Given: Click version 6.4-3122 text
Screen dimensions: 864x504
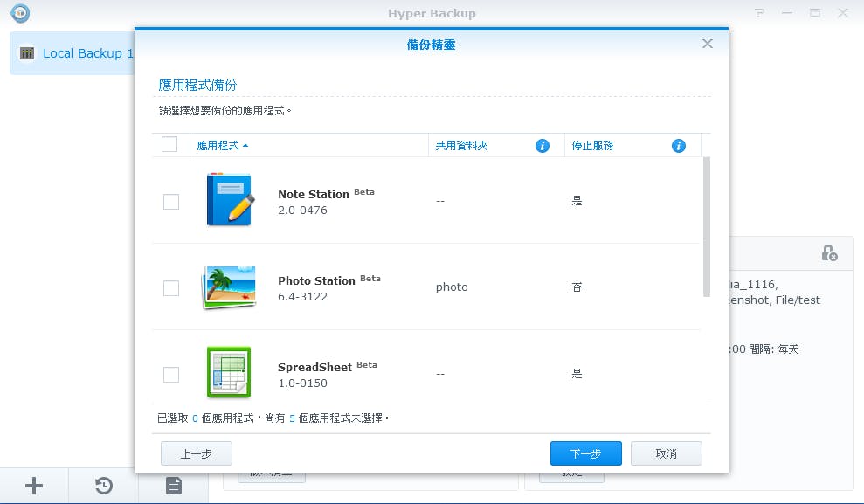Looking at the screenshot, I should coord(302,297).
